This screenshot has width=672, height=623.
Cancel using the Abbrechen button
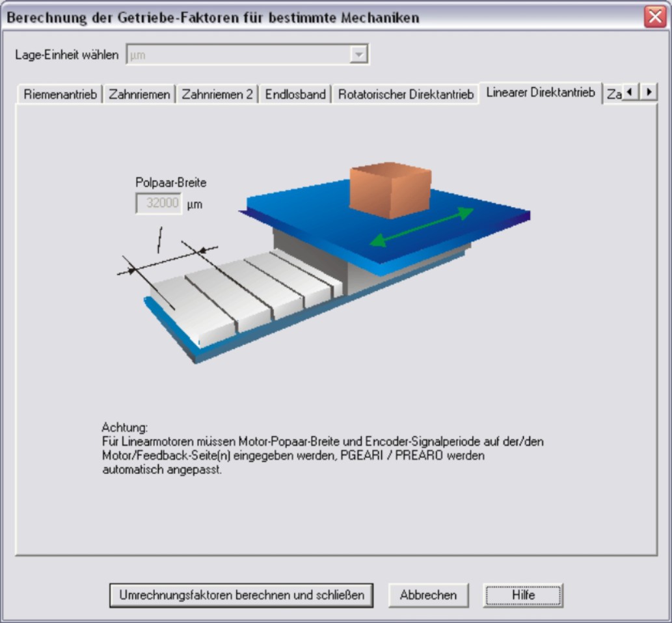428,595
